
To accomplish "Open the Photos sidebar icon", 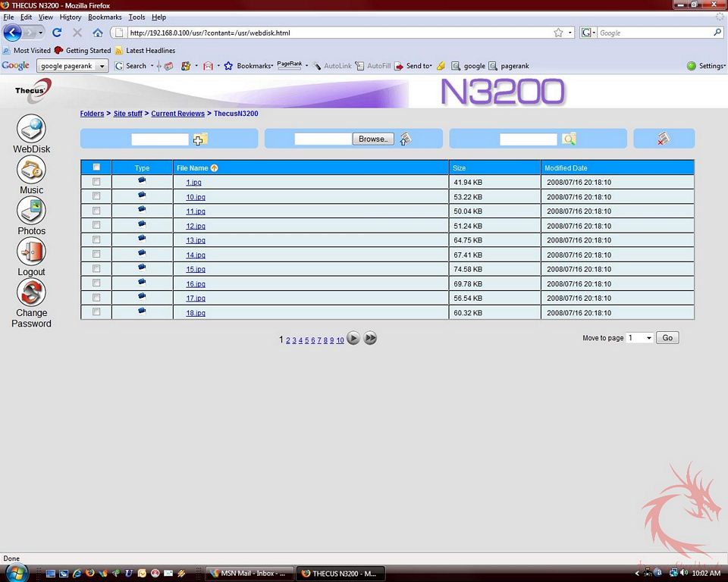I will point(31,210).
